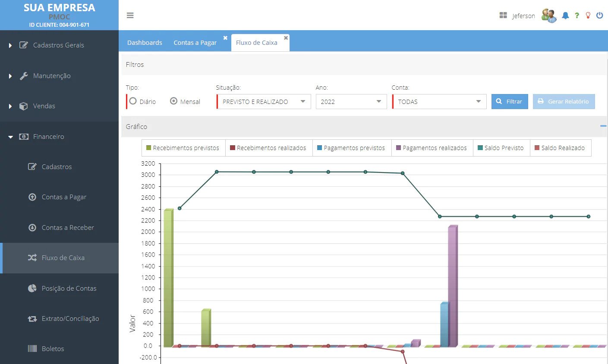Viewport: 608px width, 364px height.
Task: Click the Filtrar button
Action: coord(509,102)
